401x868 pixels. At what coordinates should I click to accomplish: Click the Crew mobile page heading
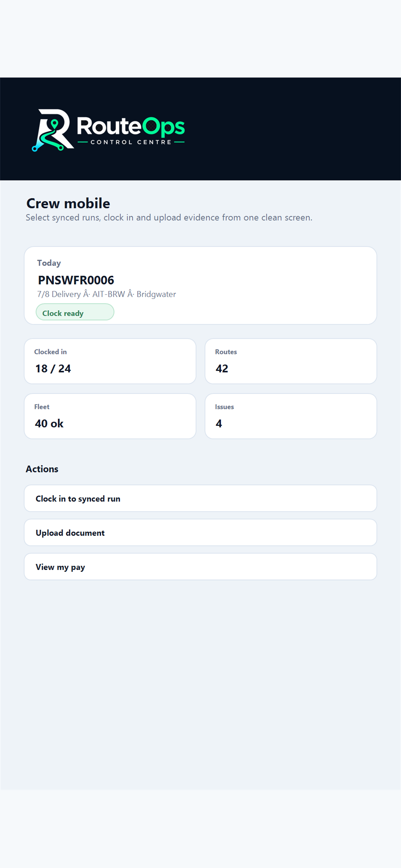[68, 203]
